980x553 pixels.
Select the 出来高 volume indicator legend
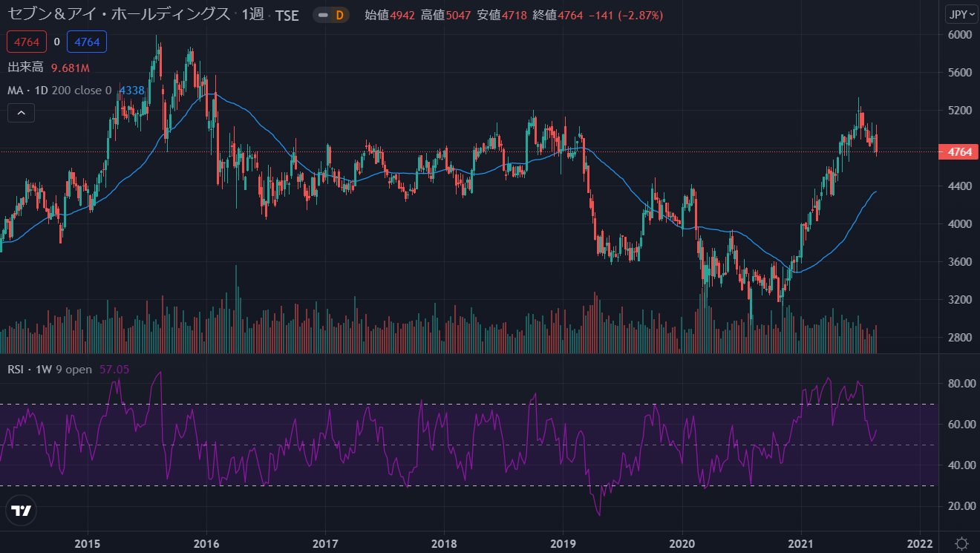tap(26, 68)
